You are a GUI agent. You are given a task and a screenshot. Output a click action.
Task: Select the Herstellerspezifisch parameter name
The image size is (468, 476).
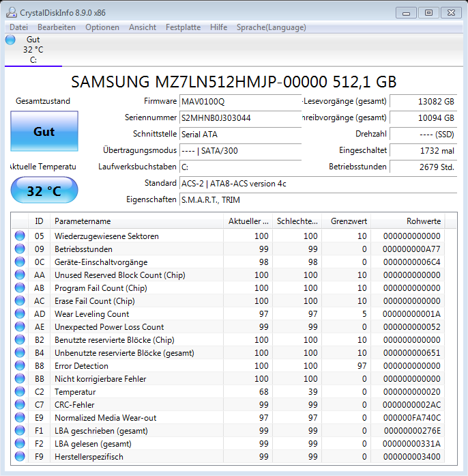coord(89,457)
